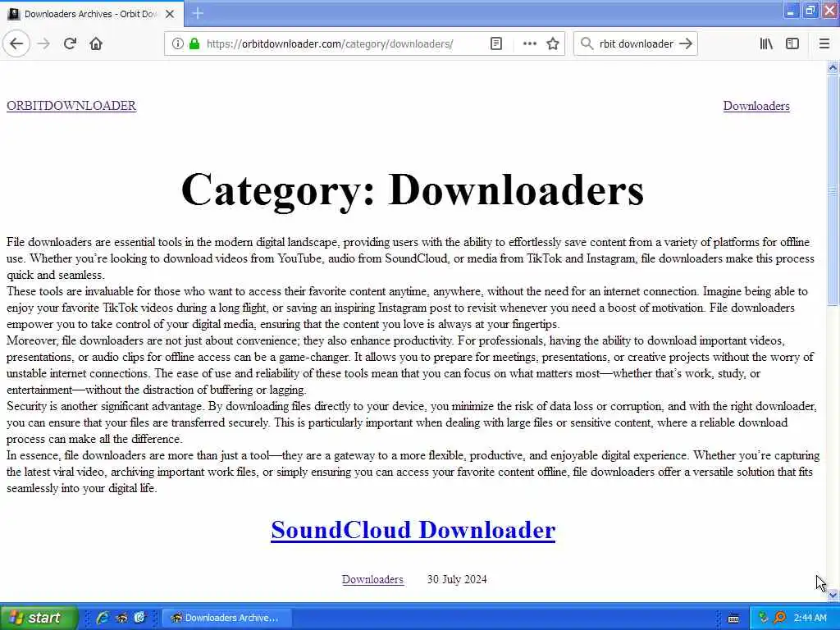
Task: Open the browser home page
Action: coord(96,43)
